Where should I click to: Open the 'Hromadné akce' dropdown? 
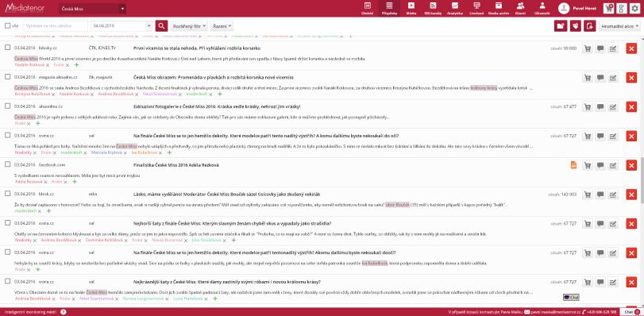click(x=619, y=26)
